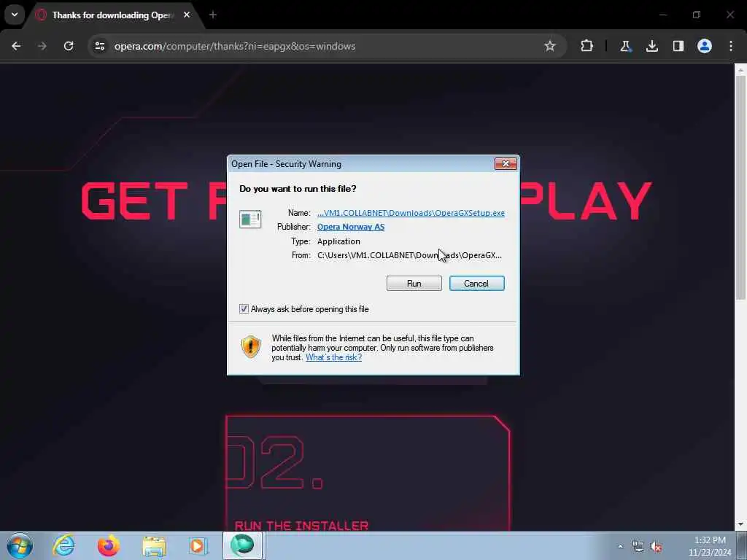
Task: Click the scrollbar down arrow
Action: [x=740, y=525]
